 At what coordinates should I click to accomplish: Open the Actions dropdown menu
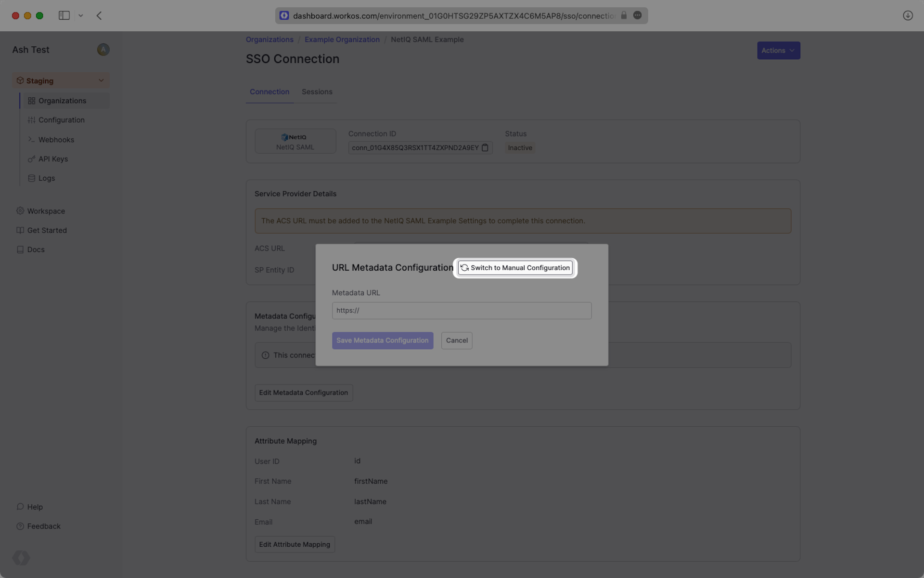click(778, 51)
